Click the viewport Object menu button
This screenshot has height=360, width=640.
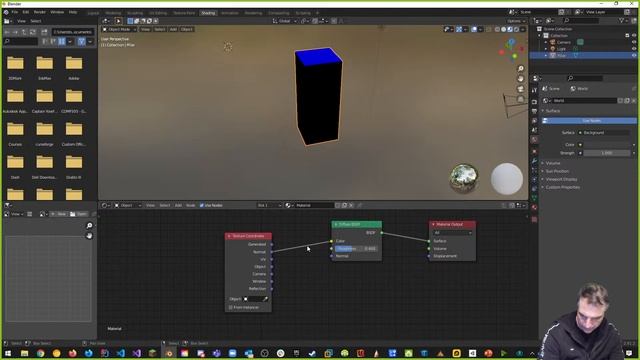tap(187, 29)
